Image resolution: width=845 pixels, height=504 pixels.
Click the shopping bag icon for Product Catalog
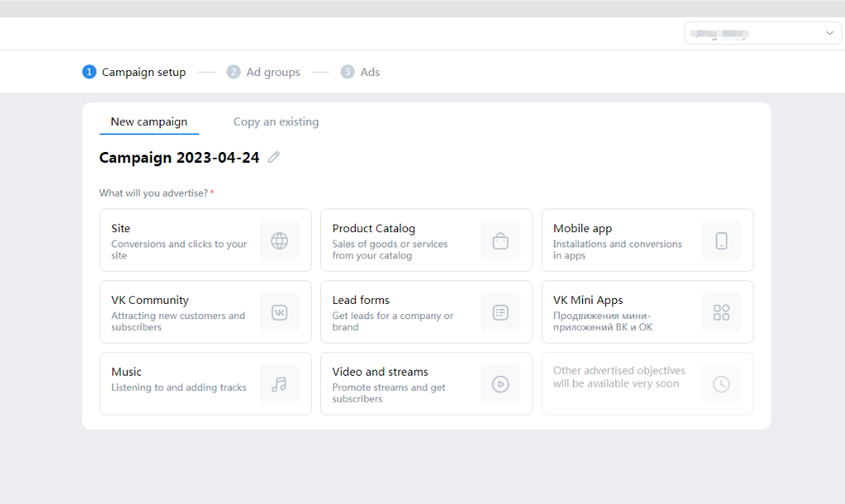point(500,241)
